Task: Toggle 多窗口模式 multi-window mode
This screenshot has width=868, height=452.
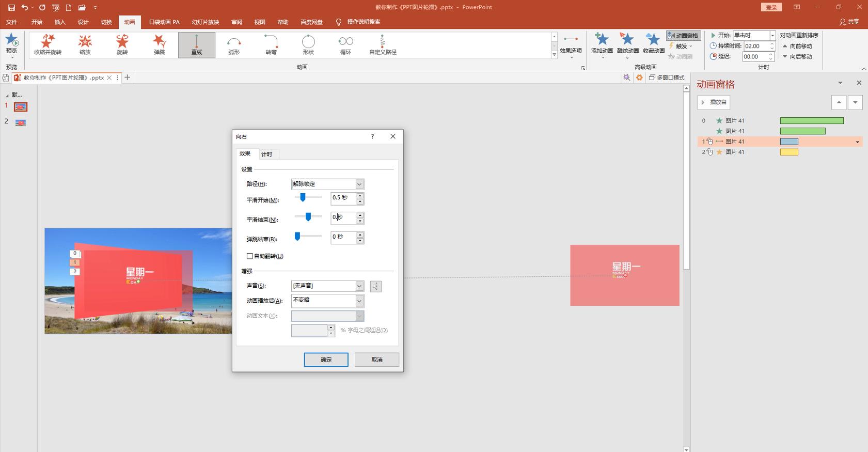Action: click(x=667, y=77)
